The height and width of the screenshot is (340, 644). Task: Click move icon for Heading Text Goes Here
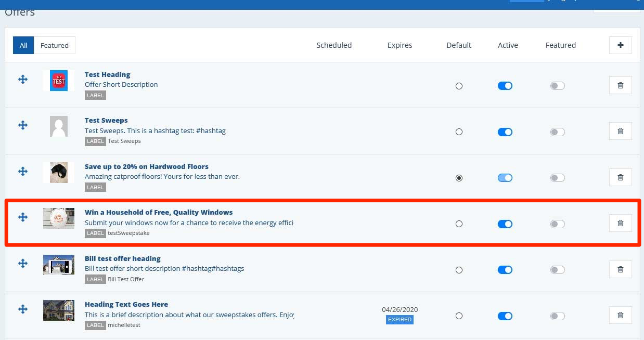23,309
